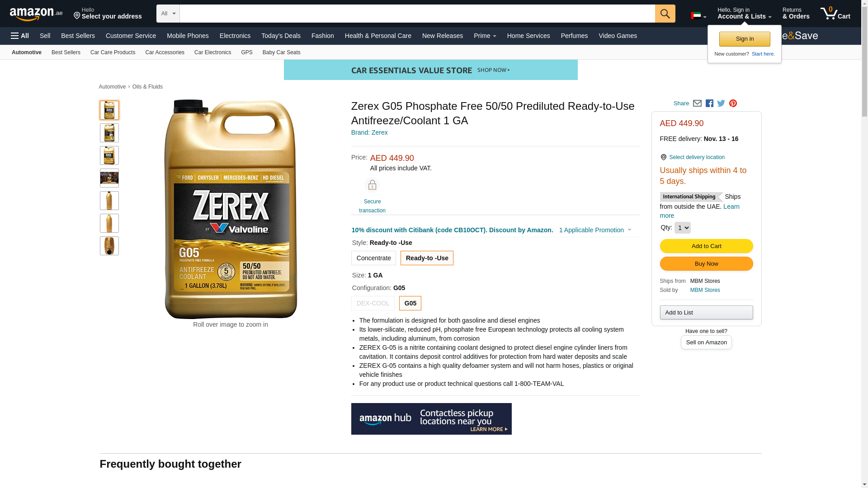Open the All hamburger menu
868x488 pixels.
[20, 36]
